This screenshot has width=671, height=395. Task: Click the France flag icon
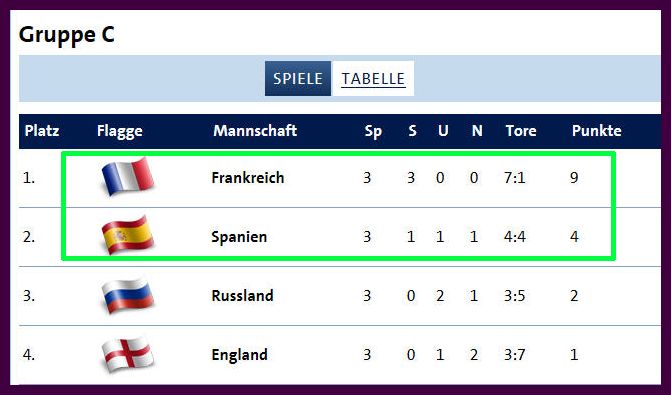coord(128,176)
